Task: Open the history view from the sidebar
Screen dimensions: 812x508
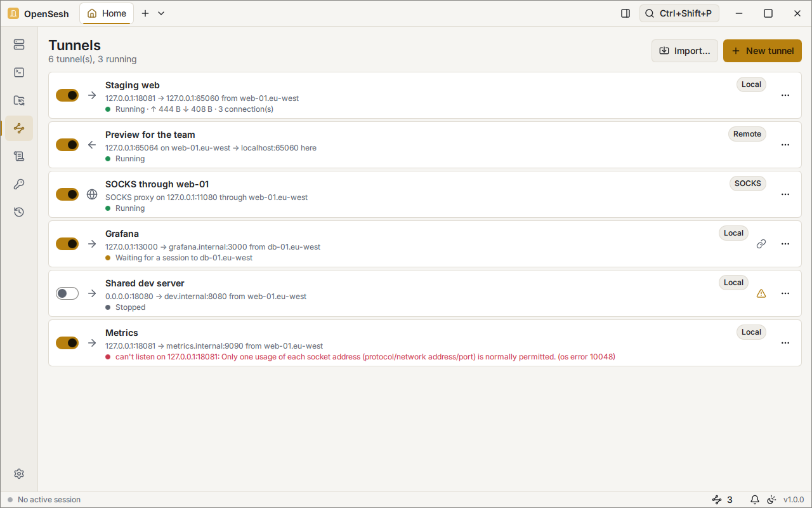Action: coord(19,212)
